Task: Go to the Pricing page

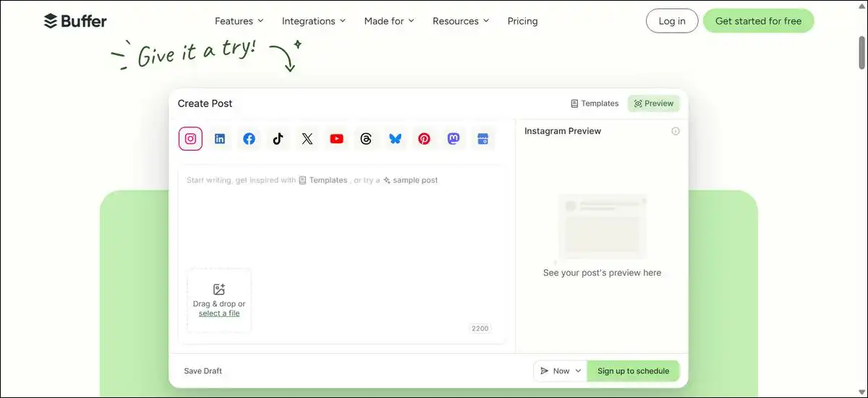Action: pyautogui.click(x=522, y=21)
